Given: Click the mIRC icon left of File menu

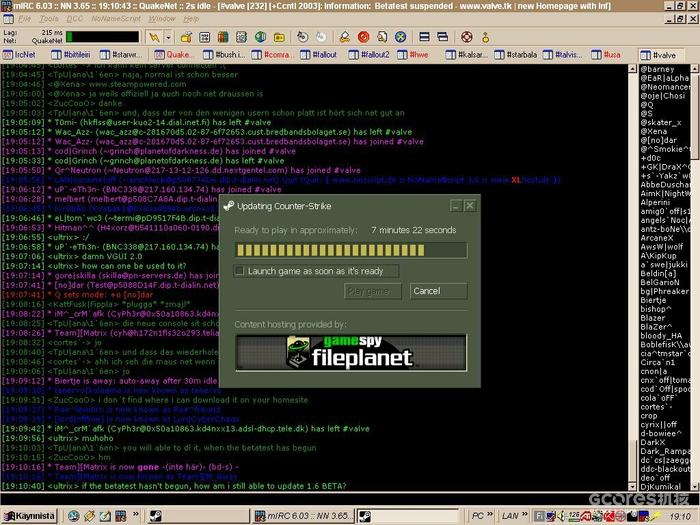Looking at the screenshot, I should 8,19.
